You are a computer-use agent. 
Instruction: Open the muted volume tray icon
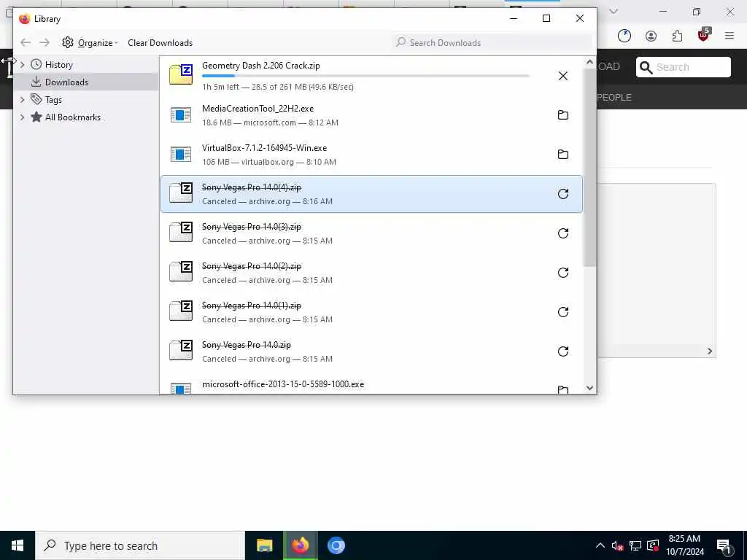point(617,546)
